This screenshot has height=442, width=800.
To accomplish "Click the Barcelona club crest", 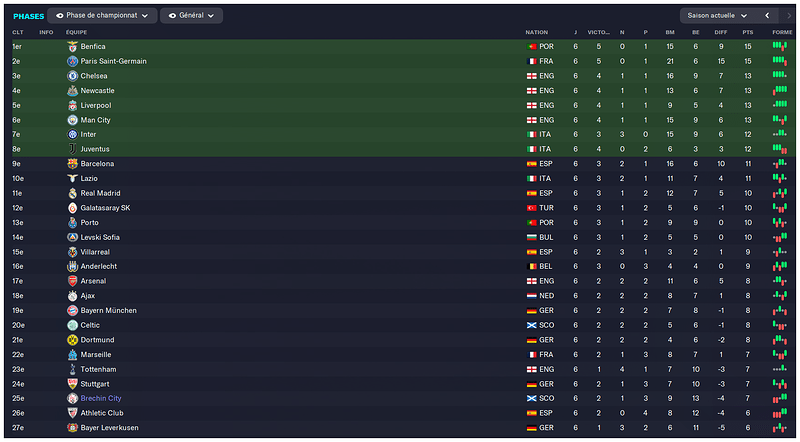I will coord(72,164).
